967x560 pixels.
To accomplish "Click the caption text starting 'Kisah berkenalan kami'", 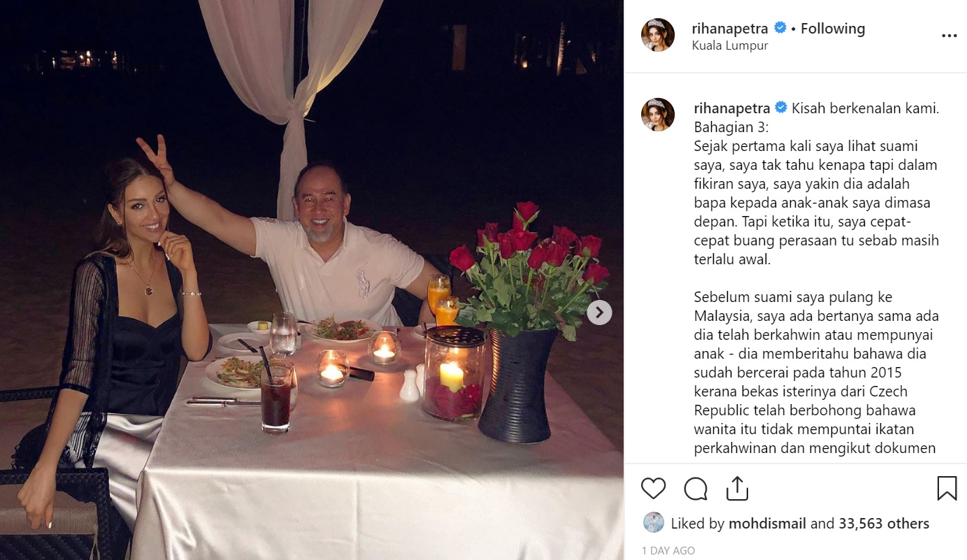I will click(816, 280).
